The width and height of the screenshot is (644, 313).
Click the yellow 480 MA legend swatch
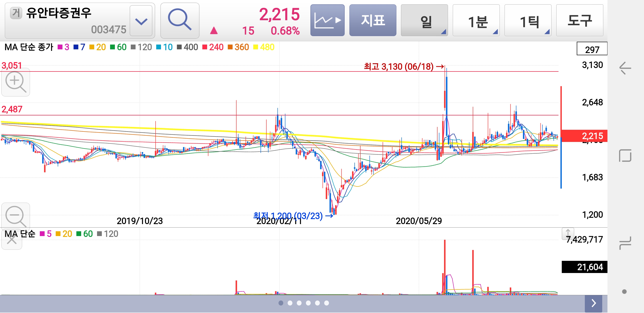[255, 47]
